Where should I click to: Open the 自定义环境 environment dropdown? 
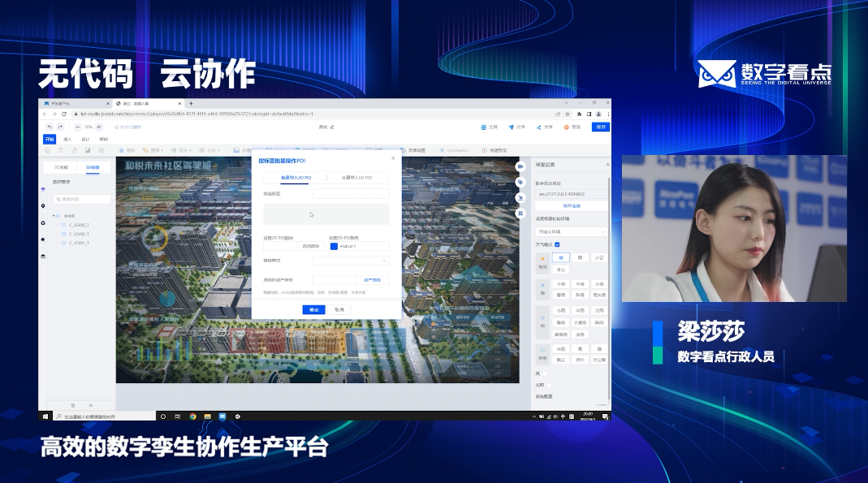[x=572, y=231]
